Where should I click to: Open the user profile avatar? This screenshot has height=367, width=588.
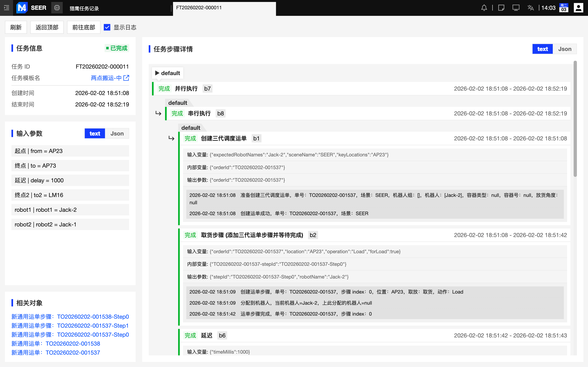[x=578, y=8]
